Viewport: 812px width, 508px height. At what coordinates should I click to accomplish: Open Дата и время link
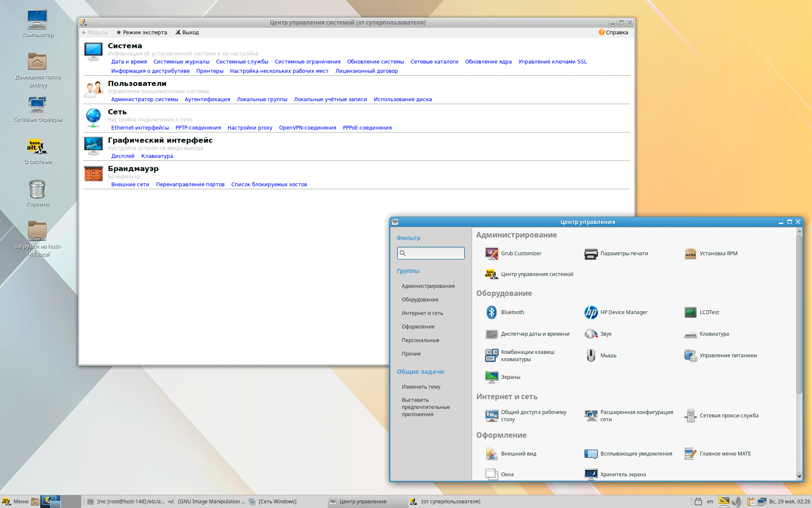[x=129, y=62]
